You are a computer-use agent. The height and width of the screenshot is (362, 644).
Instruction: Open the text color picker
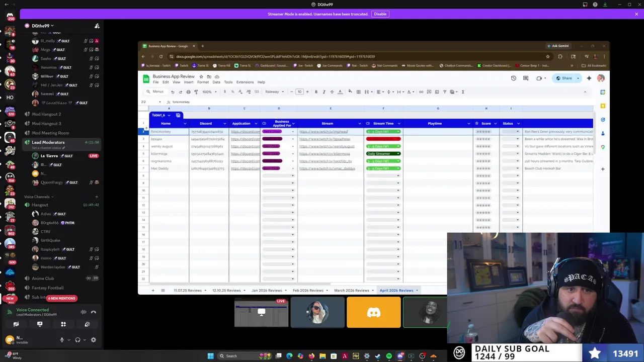[x=340, y=92]
